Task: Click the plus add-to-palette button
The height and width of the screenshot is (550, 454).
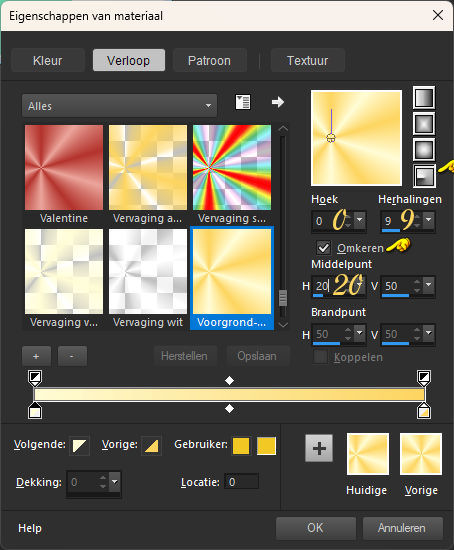Action: (319, 448)
